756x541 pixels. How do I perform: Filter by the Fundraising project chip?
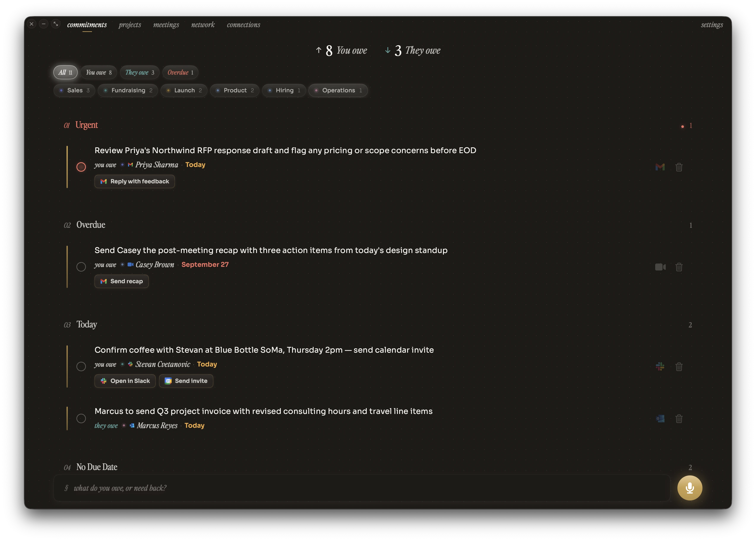pos(128,91)
